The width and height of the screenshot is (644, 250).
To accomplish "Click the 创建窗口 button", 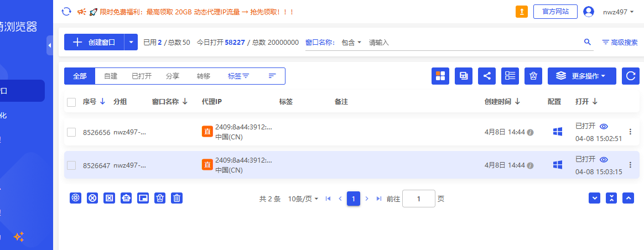I will (94, 42).
